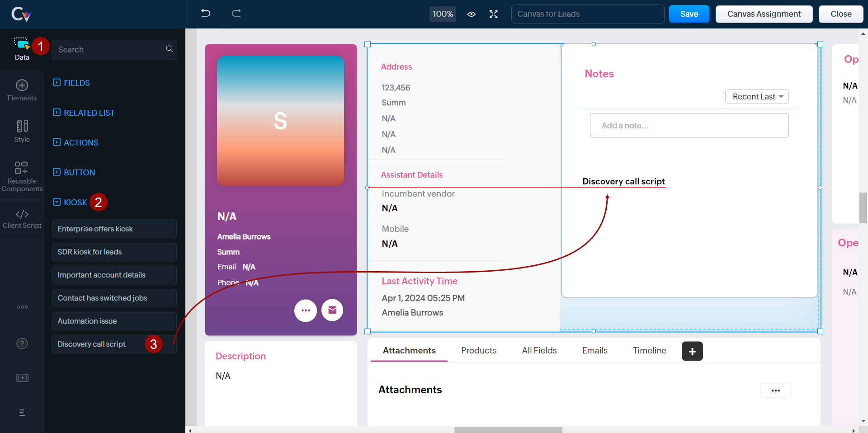Click the help question mark icon

pyautogui.click(x=22, y=344)
